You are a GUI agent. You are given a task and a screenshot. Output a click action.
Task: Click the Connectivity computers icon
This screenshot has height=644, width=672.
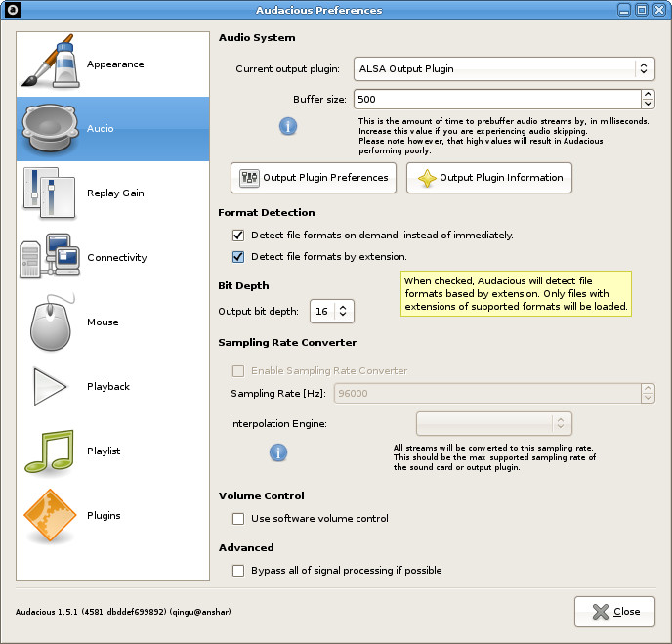tap(50, 255)
